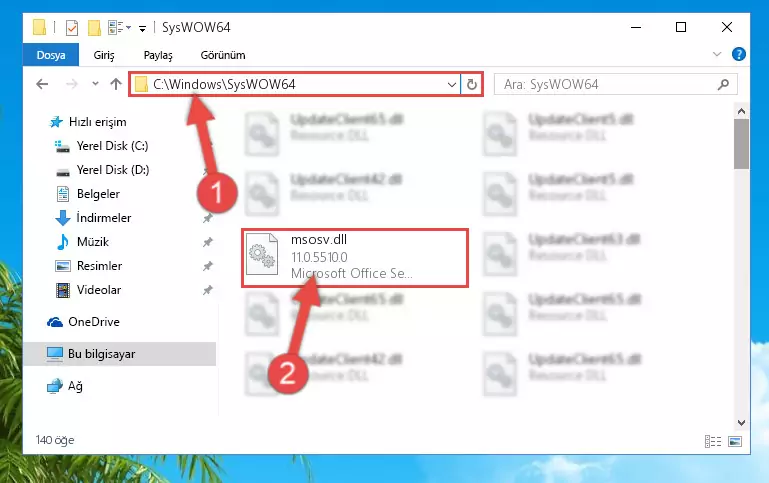The height and width of the screenshot is (483, 769).
Task: Open Yerel Disk (C:) in sidebar
Action: [x=112, y=146]
